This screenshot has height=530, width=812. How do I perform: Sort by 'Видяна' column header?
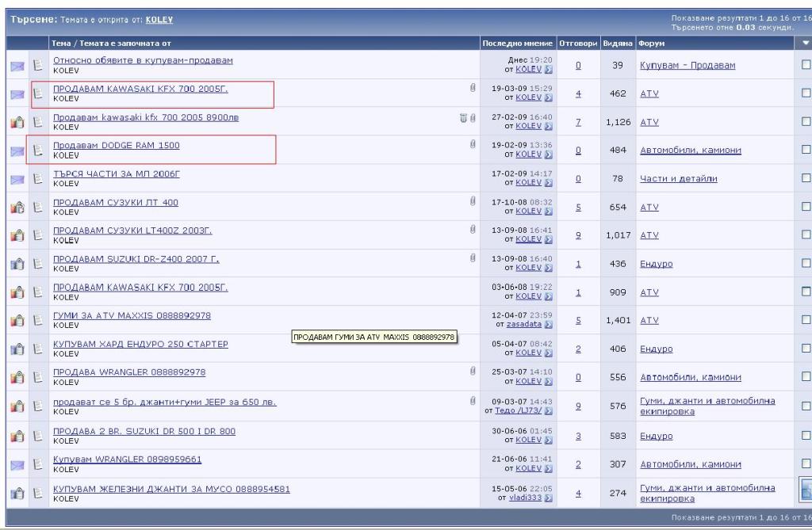tap(617, 44)
